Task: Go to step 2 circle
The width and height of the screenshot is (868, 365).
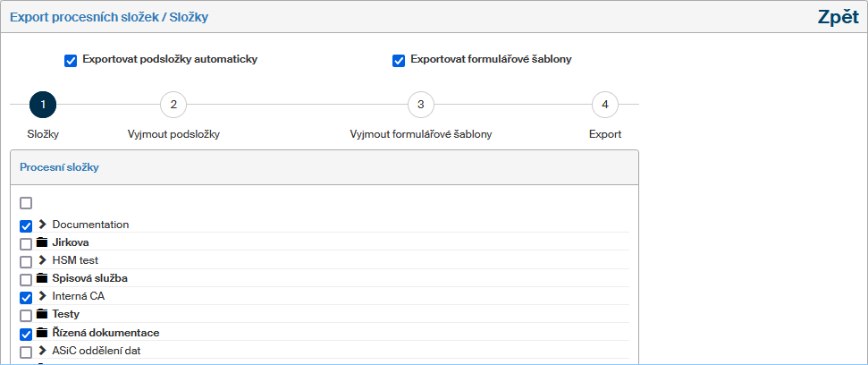Action: tap(173, 105)
